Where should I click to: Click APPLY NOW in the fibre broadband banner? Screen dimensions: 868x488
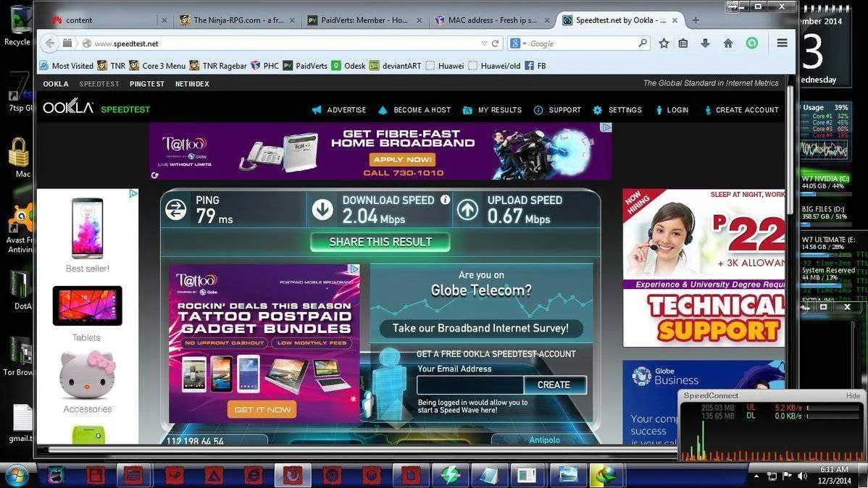(x=402, y=160)
